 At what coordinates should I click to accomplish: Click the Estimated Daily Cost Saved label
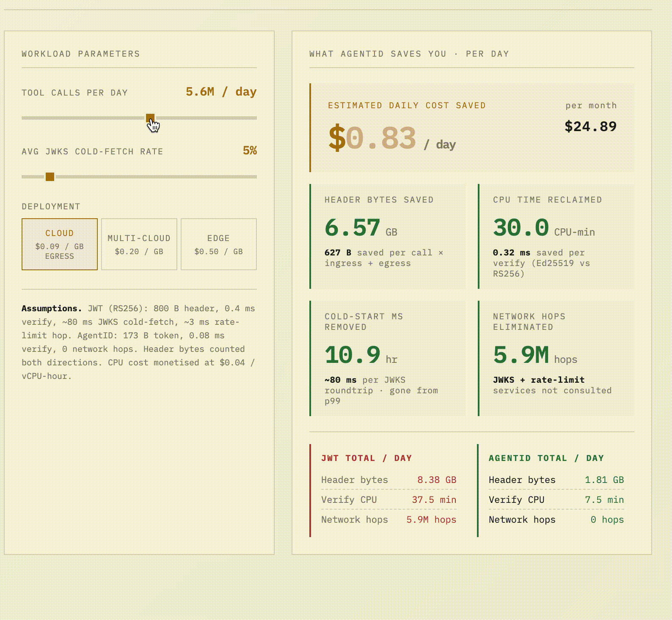pos(407,105)
